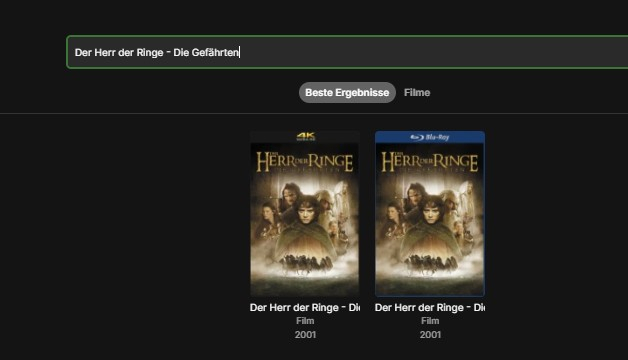The height and width of the screenshot is (360, 628).
Task: Switch to the Filme tab
Action: (x=417, y=93)
